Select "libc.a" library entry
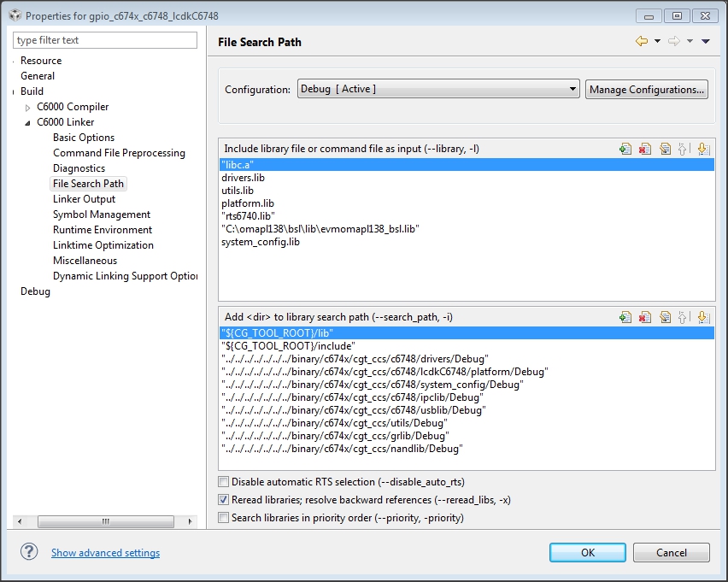The image size is (728, 582). 467,164
